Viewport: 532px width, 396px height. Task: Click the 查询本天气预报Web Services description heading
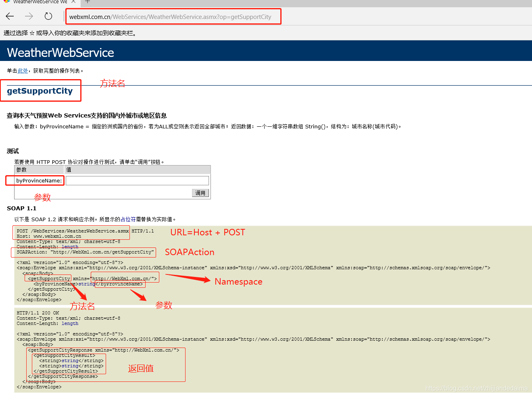click(87, 115)
